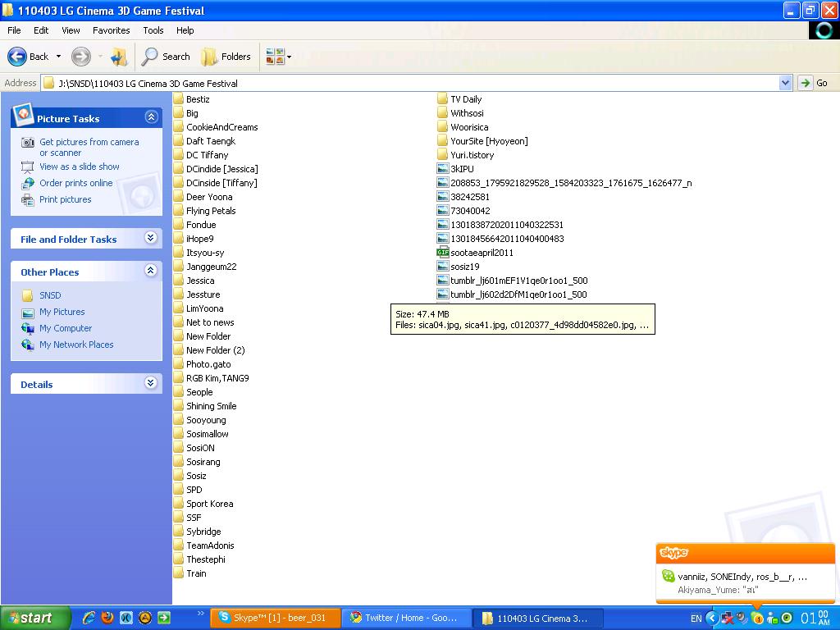Expand the File and Folder Tasks panel
Screen dimensions: 840x630
[151, 238]
